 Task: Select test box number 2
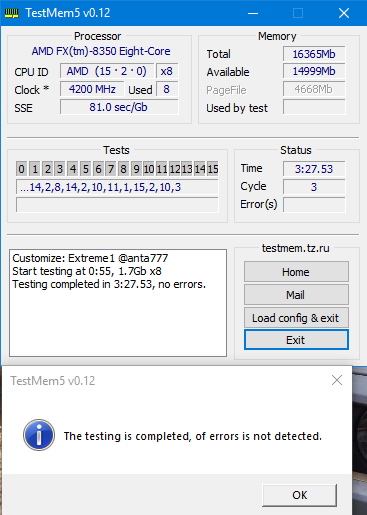(x=48, y=169)
